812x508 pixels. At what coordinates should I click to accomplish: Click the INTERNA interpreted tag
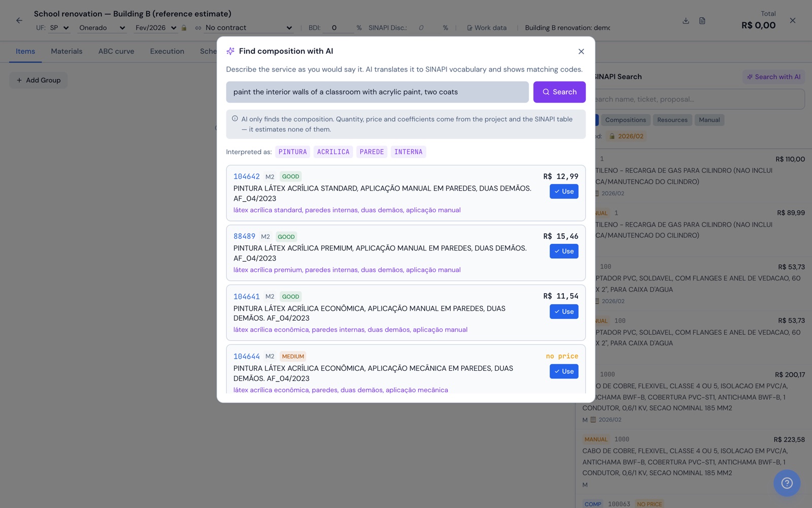click(x=408, y=152)
